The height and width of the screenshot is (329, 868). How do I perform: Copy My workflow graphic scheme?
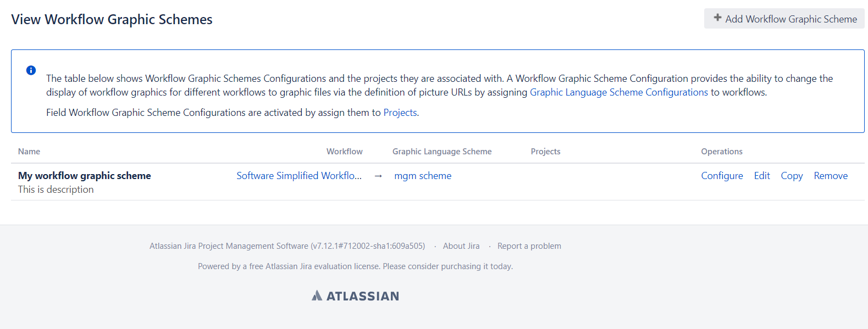[792, 176]
